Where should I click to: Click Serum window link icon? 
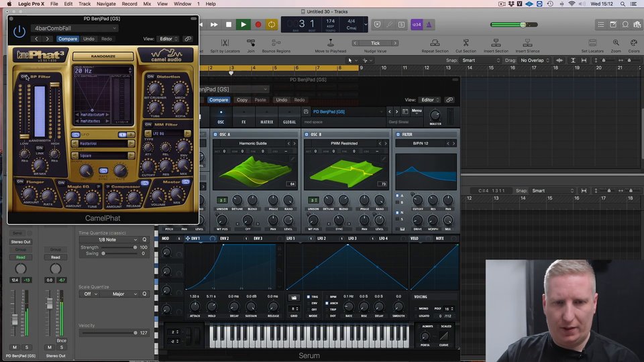[449, 100]
